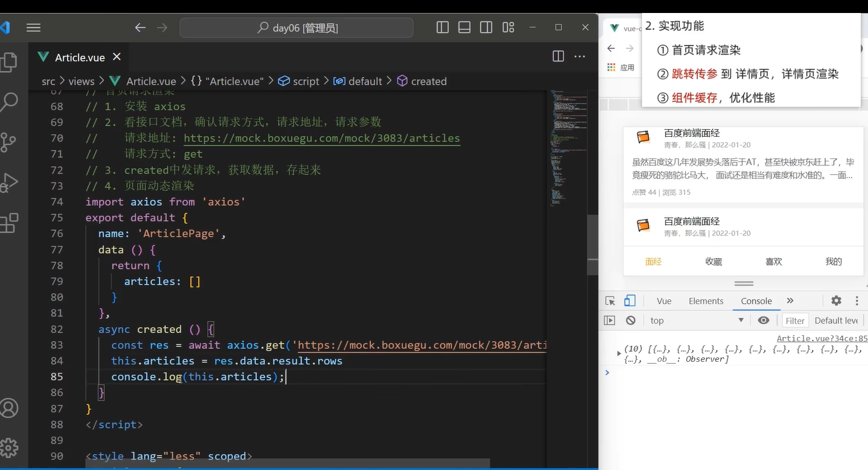Viewport: 868px width, 470px height.
Task: Open VS Code hamburger menu
Action: click(33, 28)
